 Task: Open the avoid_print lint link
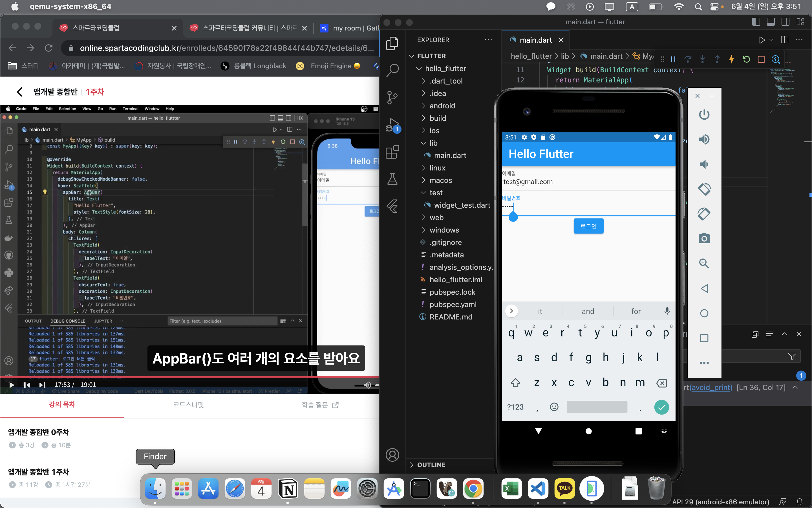click(711, 388)
